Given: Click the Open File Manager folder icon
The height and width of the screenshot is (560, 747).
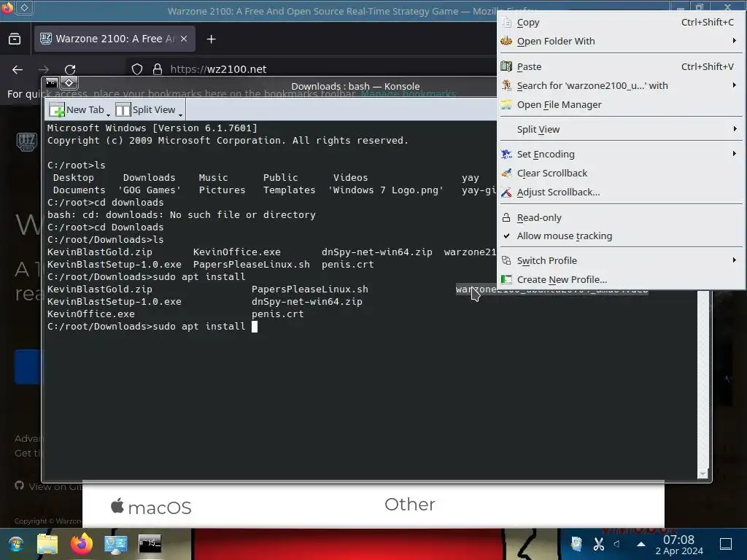Looking at the screenshot, I should [x=506, y=105].
